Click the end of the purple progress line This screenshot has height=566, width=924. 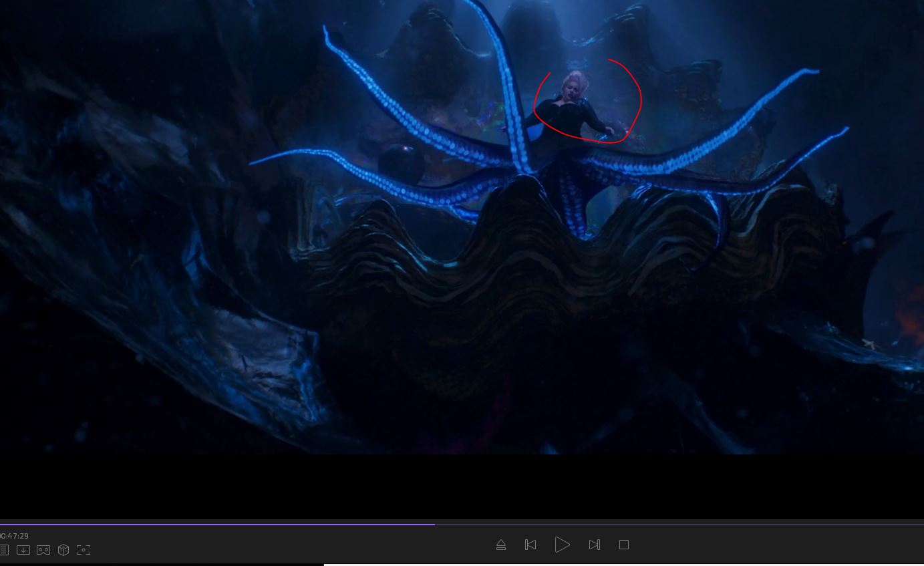coord(434,525)
